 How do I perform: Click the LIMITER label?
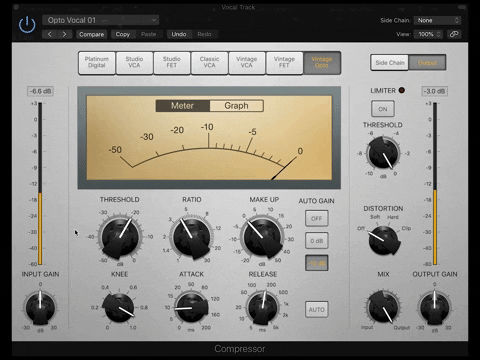tap(383, 90)
